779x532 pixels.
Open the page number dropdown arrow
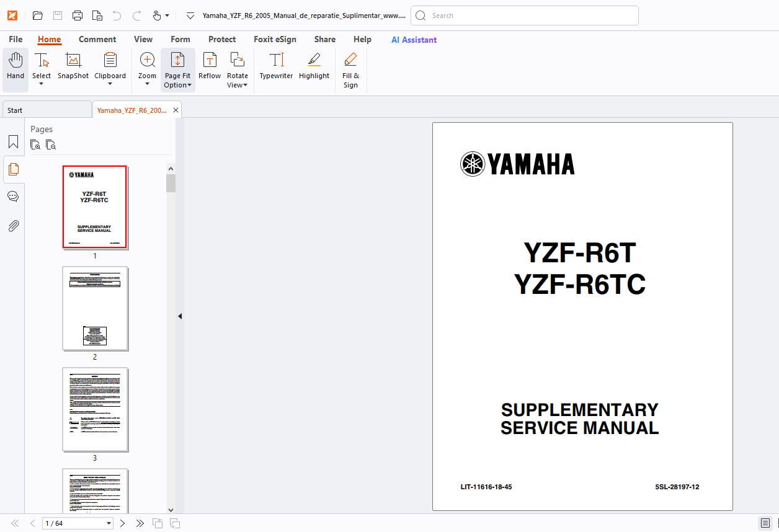point(109,523)
